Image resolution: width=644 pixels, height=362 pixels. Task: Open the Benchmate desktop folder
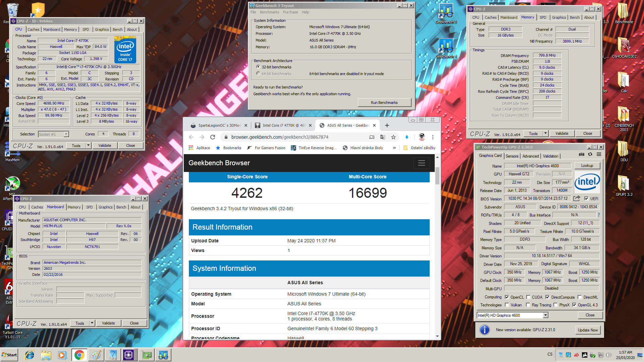click(x=624, y=13)
